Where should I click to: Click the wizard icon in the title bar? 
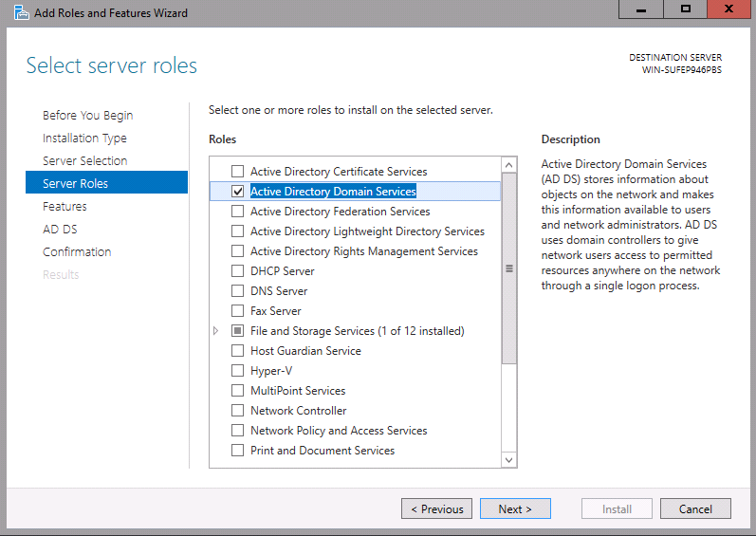21,12
